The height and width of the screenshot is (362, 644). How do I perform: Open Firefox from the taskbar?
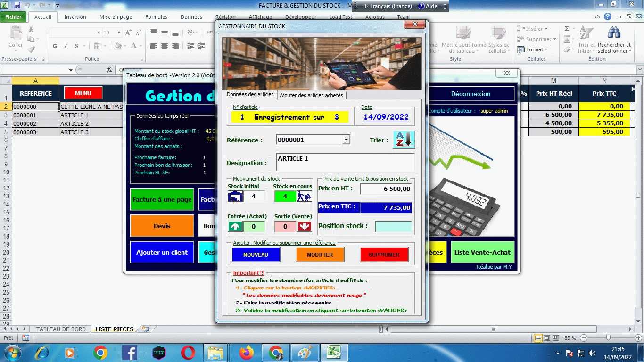tap(246, 353)
